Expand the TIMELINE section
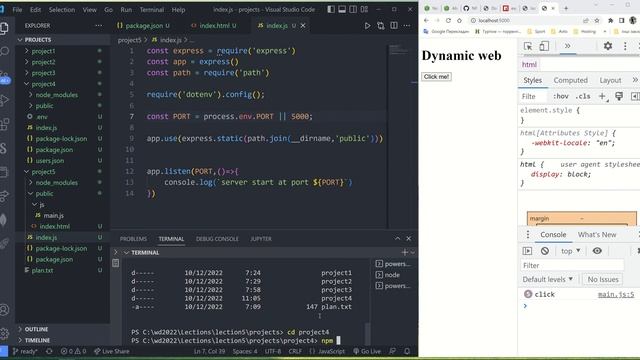Screen dimensions: 640x360 [x=37, y=340]
